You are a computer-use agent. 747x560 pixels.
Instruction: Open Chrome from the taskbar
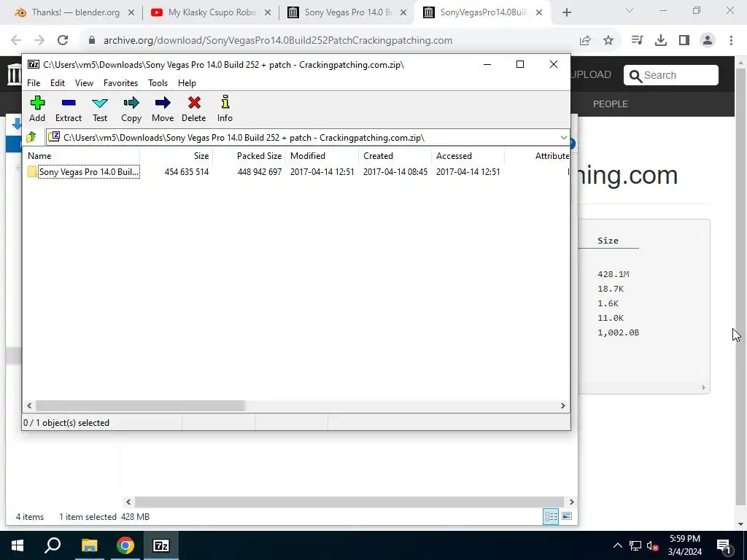coord(125,545)
